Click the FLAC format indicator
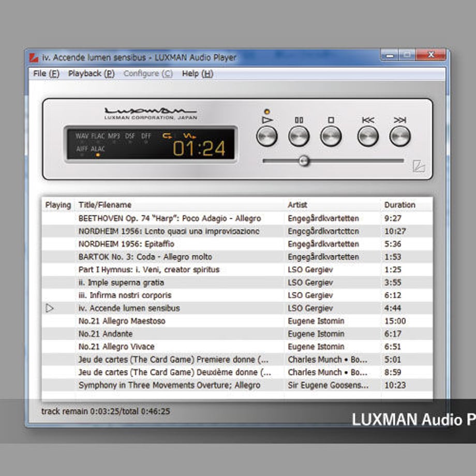 [x=98, y=136]
